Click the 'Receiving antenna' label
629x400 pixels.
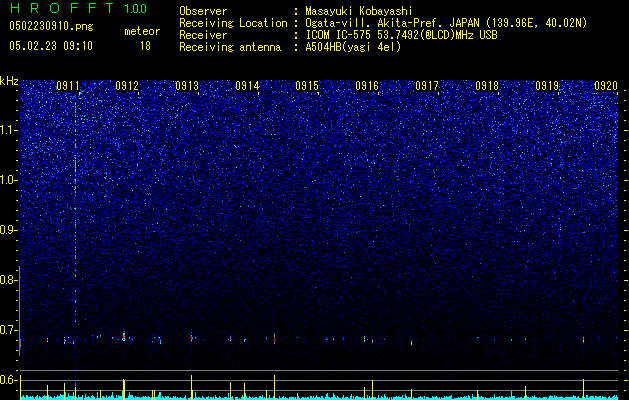pos(230,47)
